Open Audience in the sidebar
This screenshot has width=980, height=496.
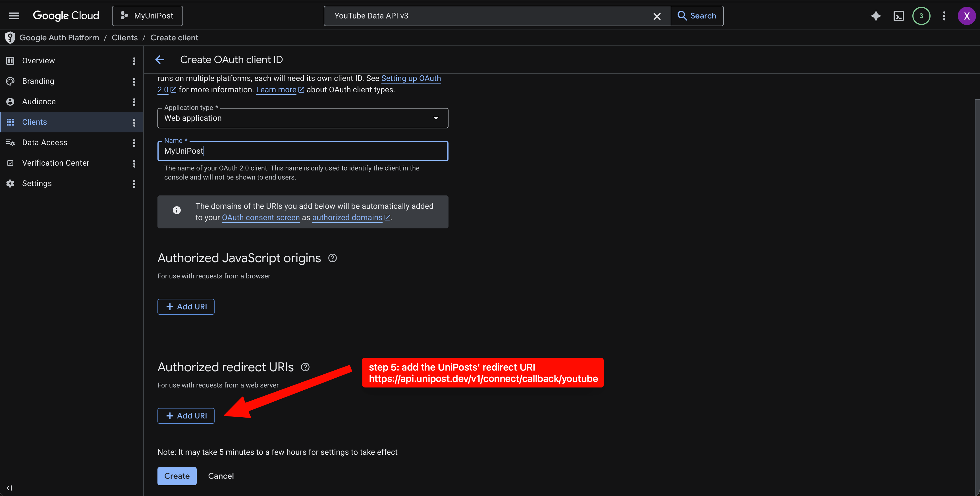tap(39, 102)
